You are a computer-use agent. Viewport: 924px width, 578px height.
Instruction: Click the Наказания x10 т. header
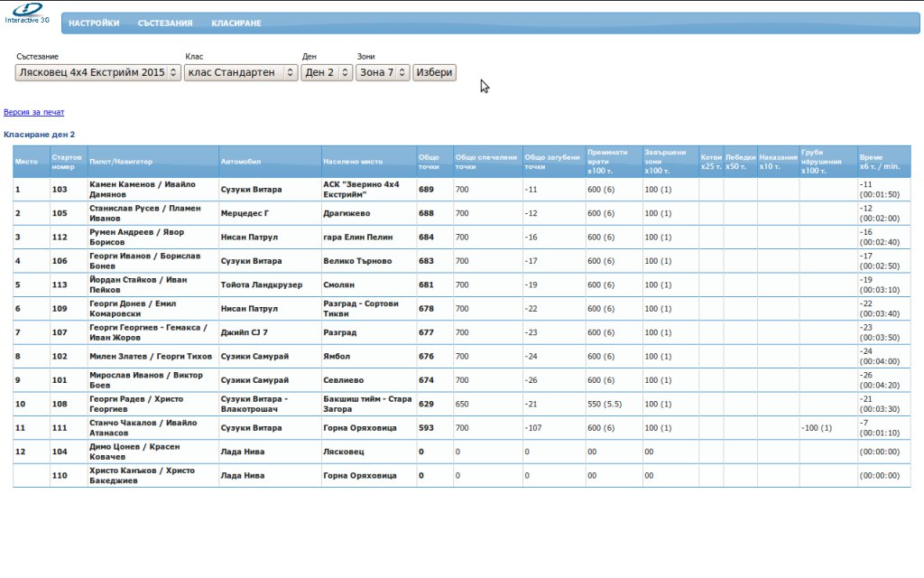click(778, 162)
